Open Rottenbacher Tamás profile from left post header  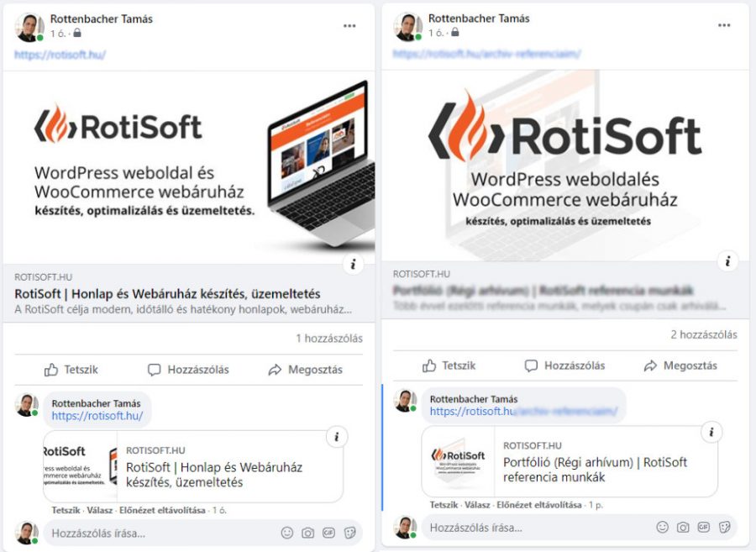click(x=102, y=18)
